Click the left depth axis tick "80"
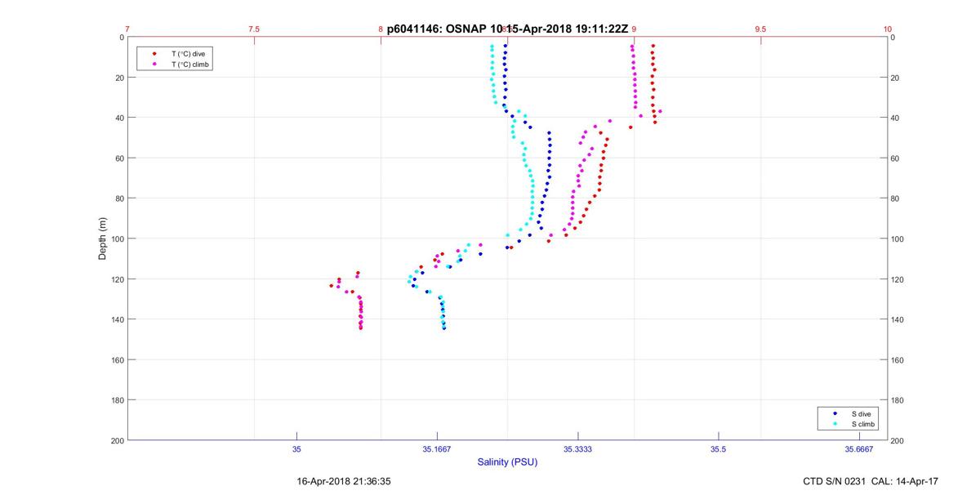 pyautogui.click(x=118, y=198)
